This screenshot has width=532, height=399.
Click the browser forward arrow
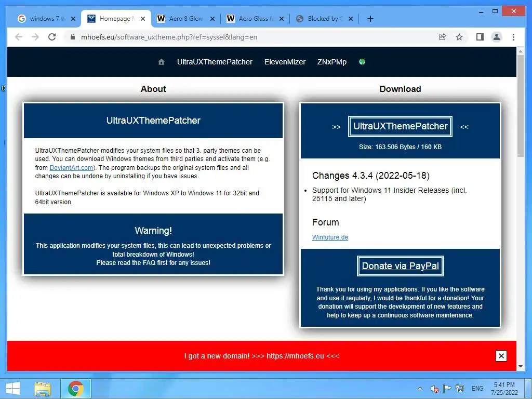(35, 37)
